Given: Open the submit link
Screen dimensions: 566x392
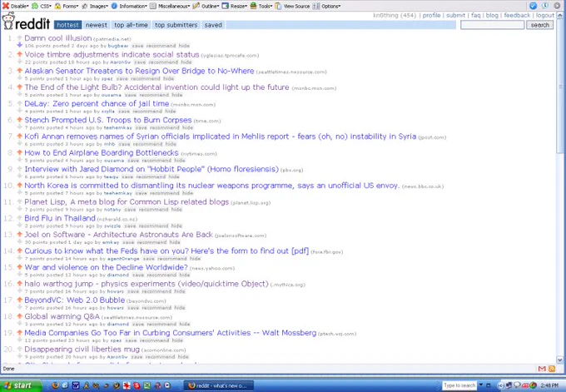Looking at the screenshot, I should pos(455,15).
